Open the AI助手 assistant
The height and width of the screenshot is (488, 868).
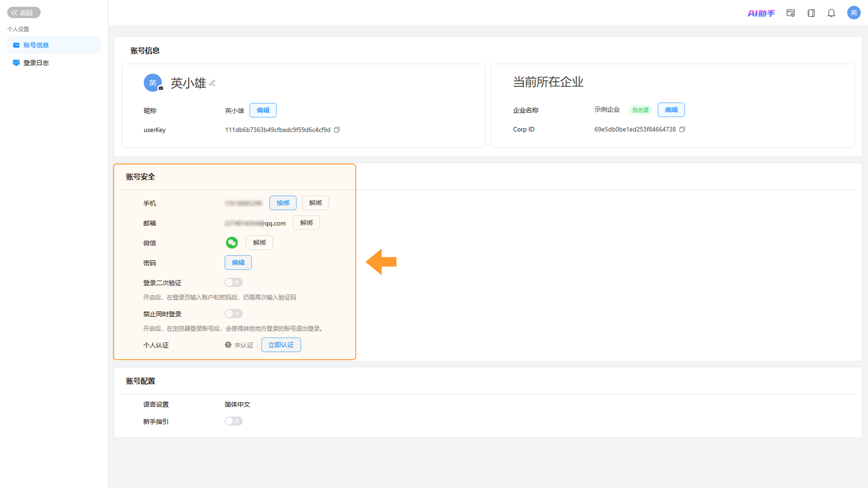point(761,13)
